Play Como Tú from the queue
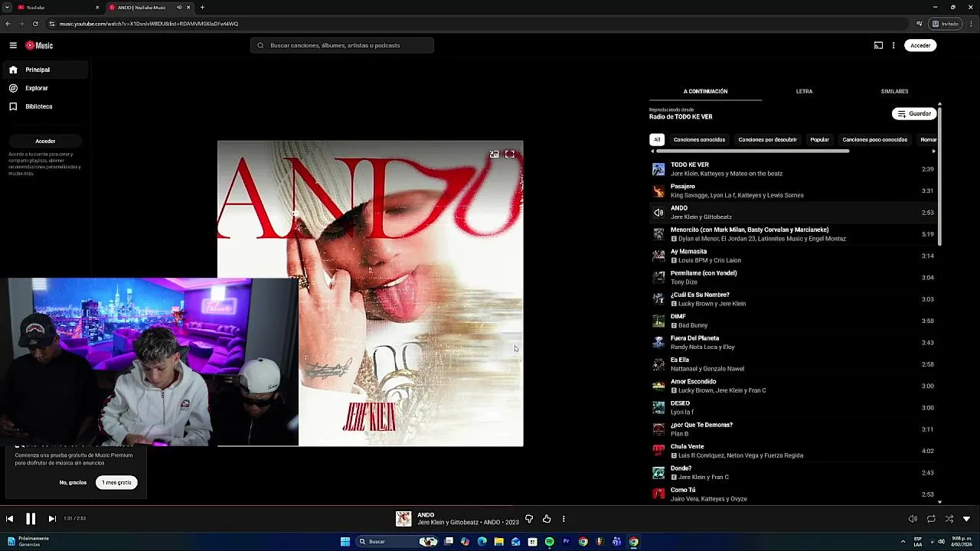The width and height of the screenshot is (980, 551). 793,494
